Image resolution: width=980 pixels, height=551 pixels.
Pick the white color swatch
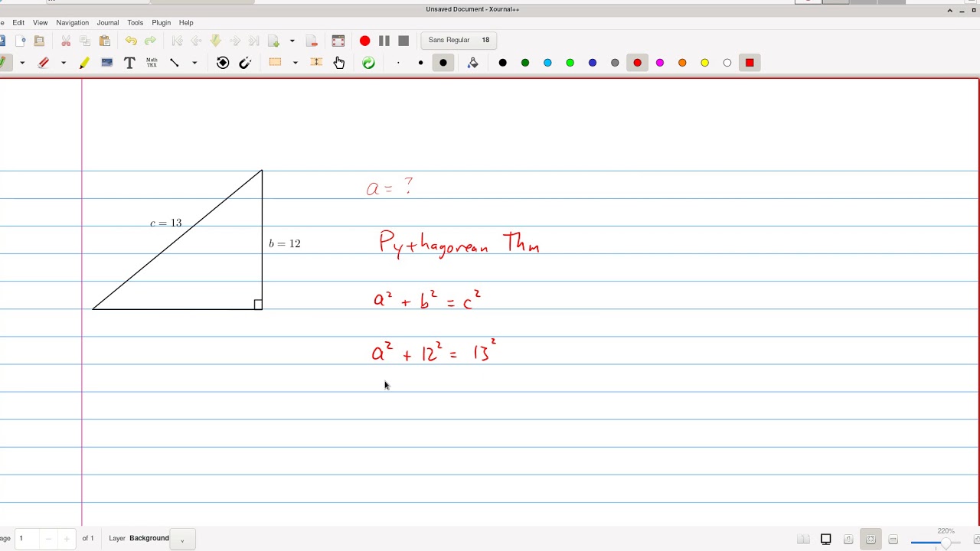[x=727, y=63]
